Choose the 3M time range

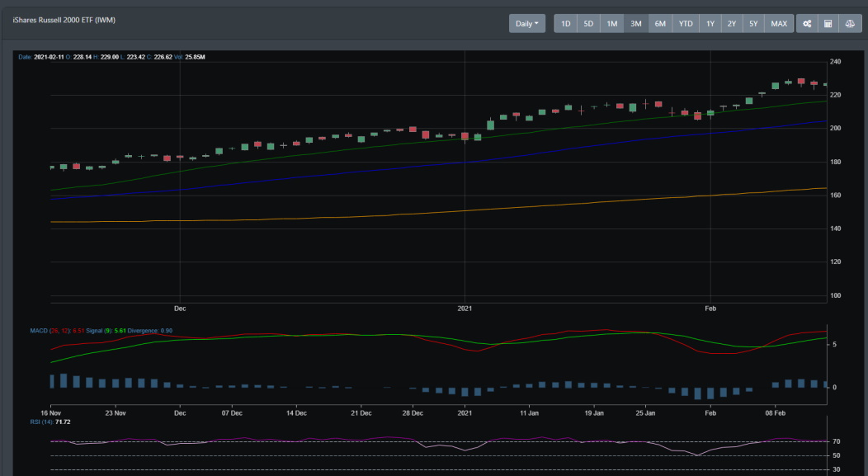coord(636,24)
